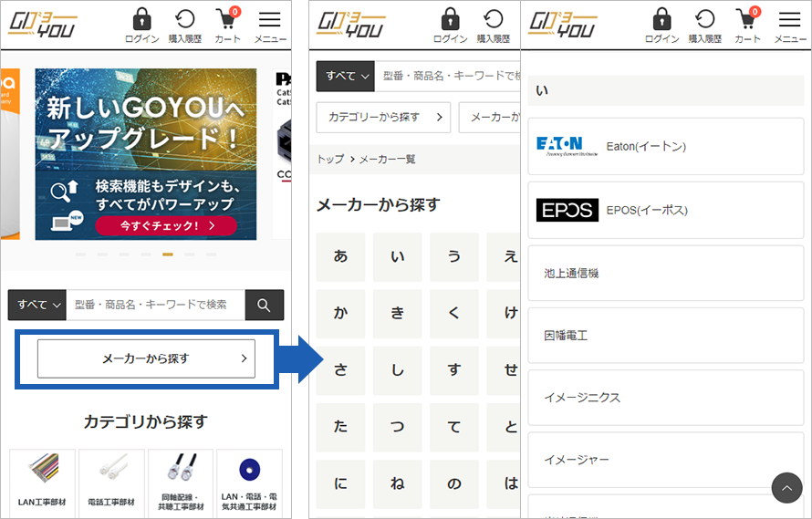Click メーカーから探す page heading
The height and width of the screenshot is (519, 812).
[379, 205]
